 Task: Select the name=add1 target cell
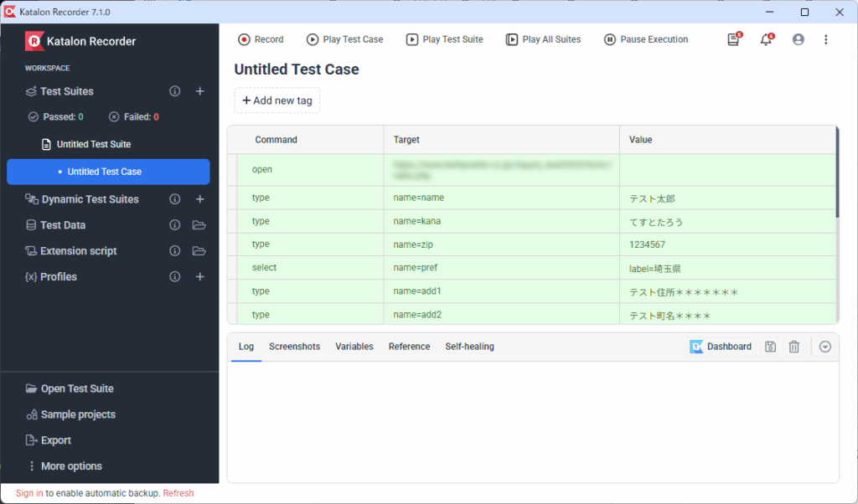(x=502, y=291)
